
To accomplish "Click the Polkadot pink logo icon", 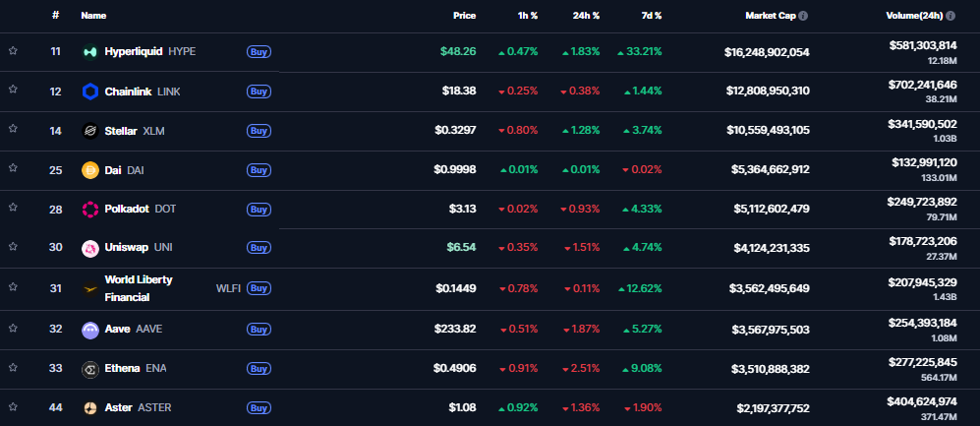I will 89,209.
